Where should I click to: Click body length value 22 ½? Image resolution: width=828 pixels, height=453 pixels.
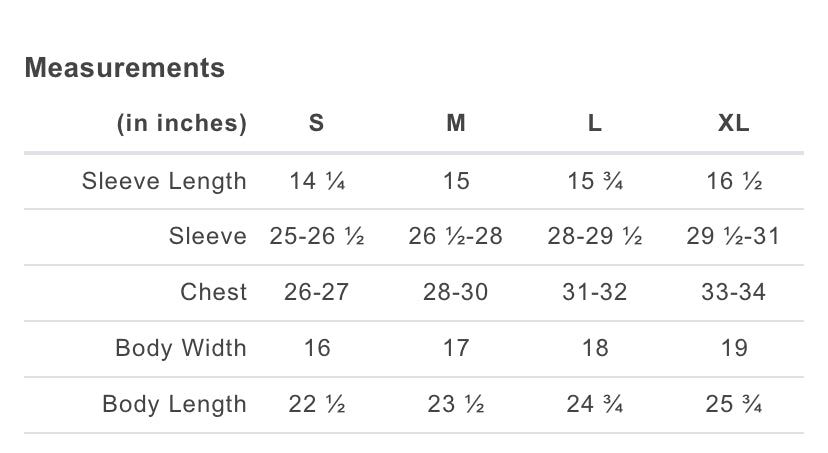316,404
